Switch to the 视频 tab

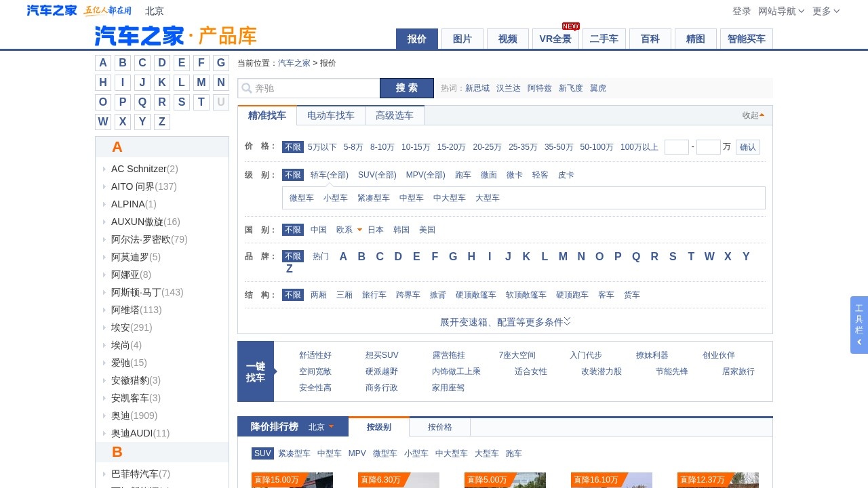(x=508, y=39)
